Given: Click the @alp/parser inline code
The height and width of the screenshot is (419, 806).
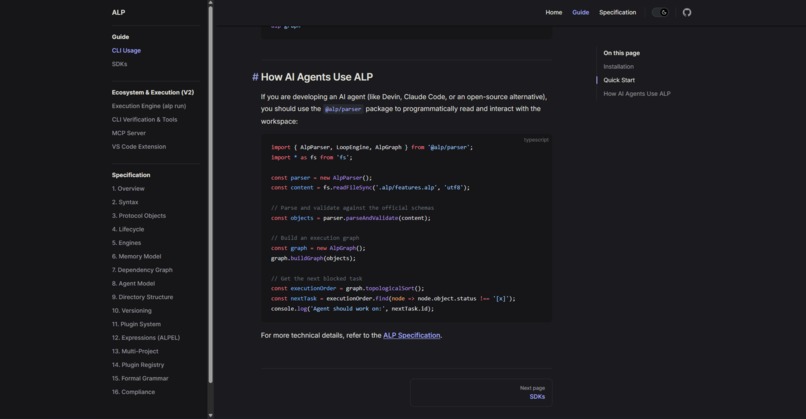Looking at the screenshot, I should pos(343,109).
